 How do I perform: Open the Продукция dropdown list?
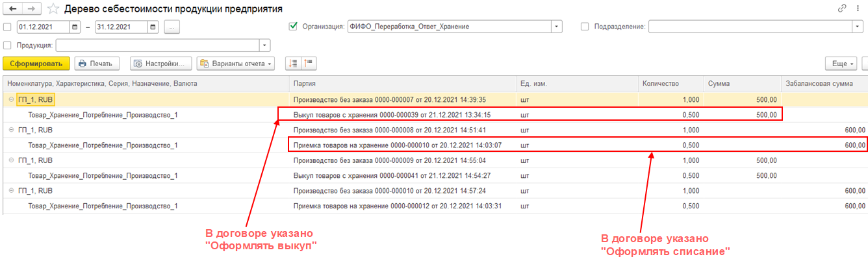(264, 45)
